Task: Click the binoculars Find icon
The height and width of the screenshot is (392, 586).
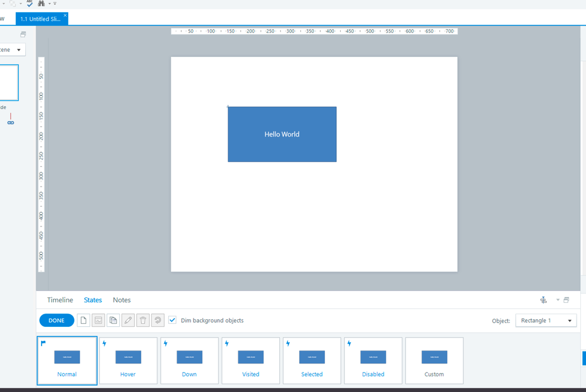Action: (41, 4)
